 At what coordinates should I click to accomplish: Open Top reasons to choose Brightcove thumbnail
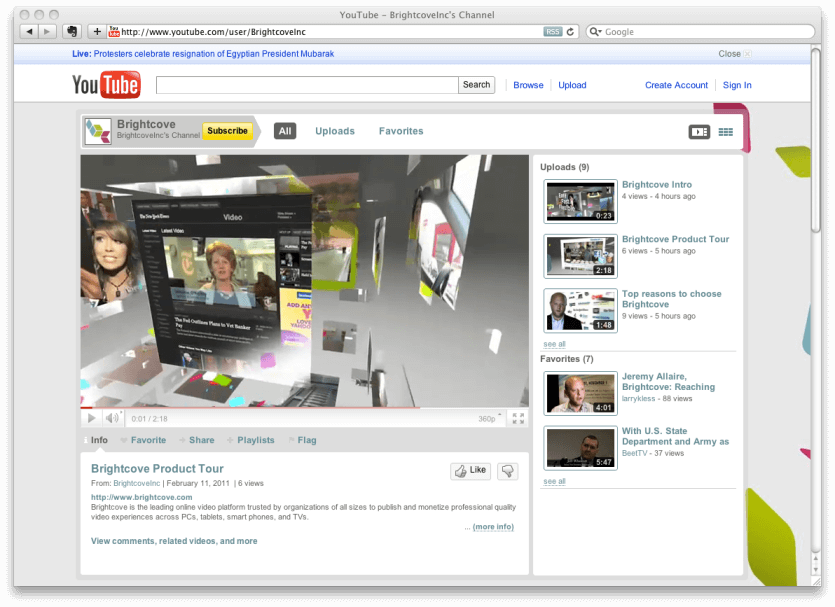tap(580, 310)
